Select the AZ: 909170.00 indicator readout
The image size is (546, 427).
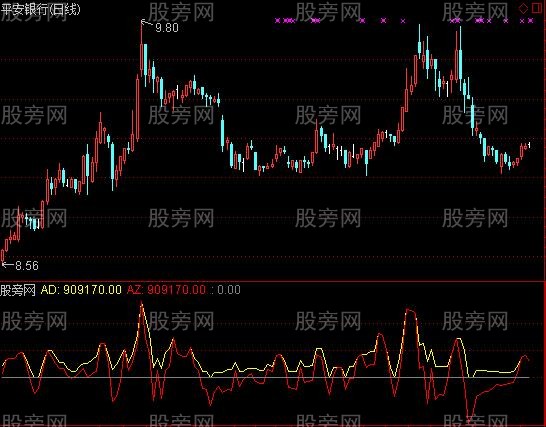166,290
